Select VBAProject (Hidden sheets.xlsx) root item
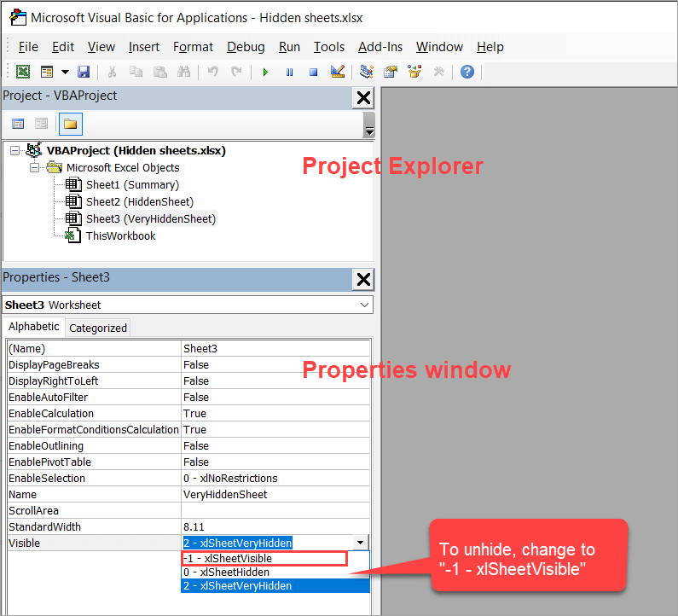Viewport: 678px width, 616px height. tap(136, 150)
